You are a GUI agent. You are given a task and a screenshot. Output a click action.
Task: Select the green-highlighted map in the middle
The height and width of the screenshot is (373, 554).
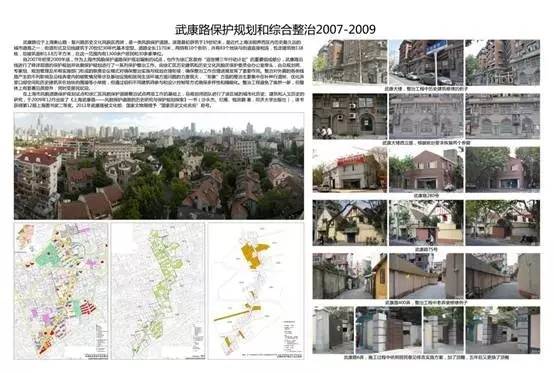coord(158,291)
